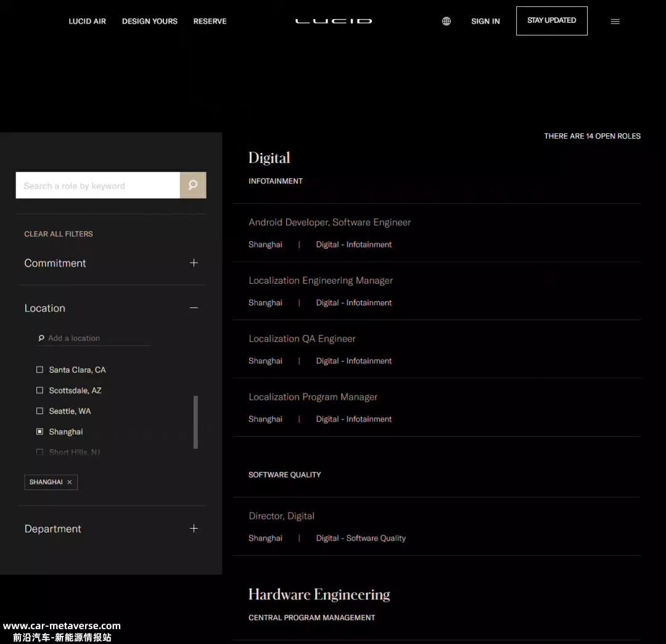
Task: Click the SOFTWARE QUALITY subheading
Action: [284, 474]
